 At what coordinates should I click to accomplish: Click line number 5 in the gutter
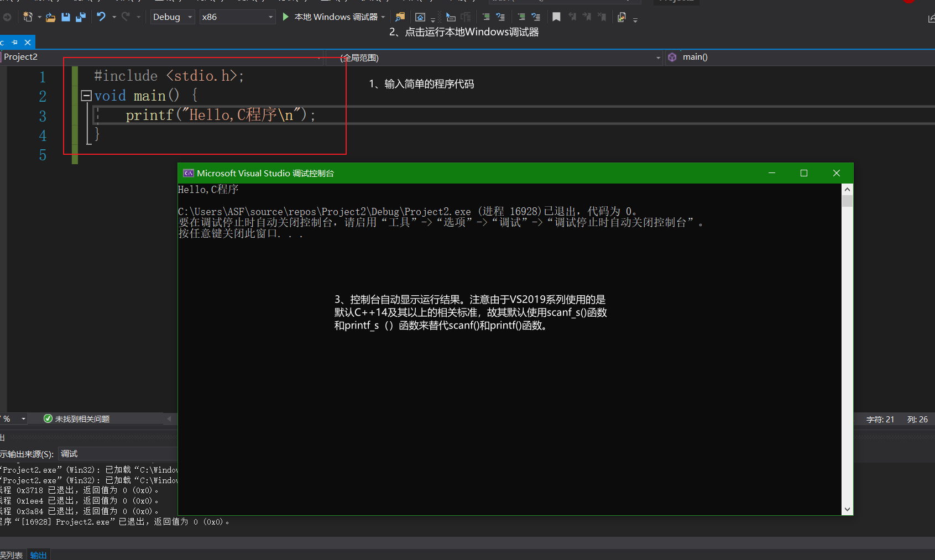[x=43, y=155]
